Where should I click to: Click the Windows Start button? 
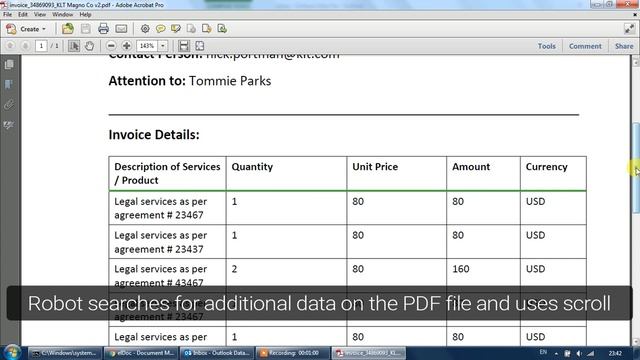pyautogui.click(x=12, y=353)
